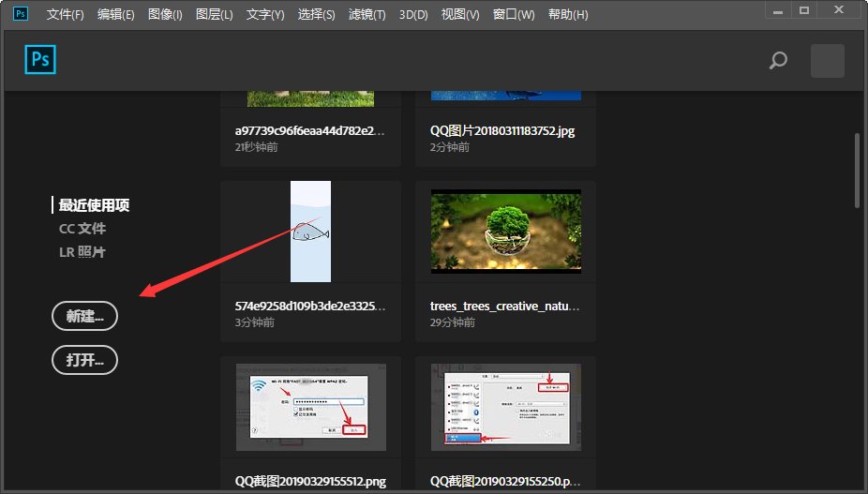Image resolution: width=868 pixels, height=494 pixels.
Task: Open the grass image thumbnail
Action: 310,98
